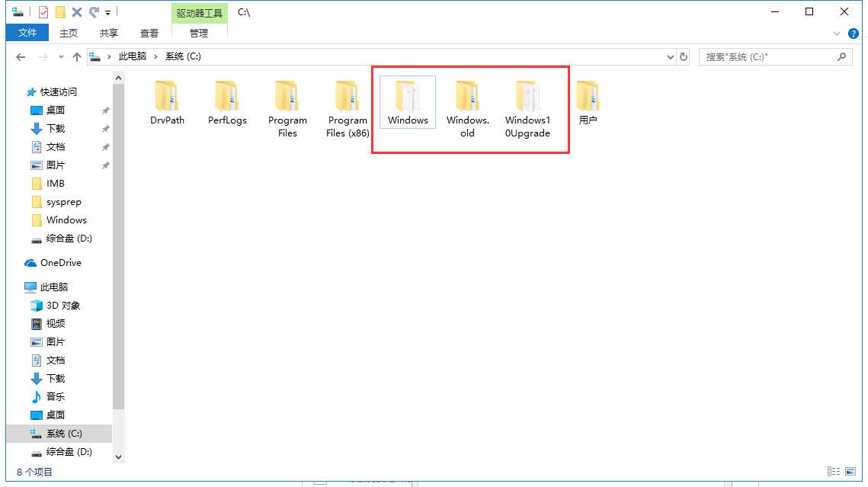This screenshot has width=868, height=487.
Task: Select the Windows.old folder
Action: click(468, 109)
